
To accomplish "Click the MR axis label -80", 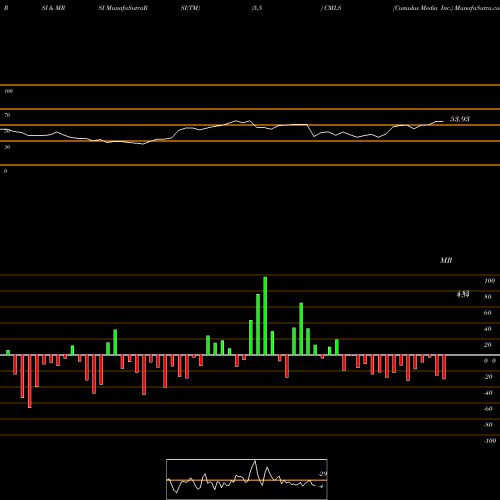I will [x=488, y=425].
